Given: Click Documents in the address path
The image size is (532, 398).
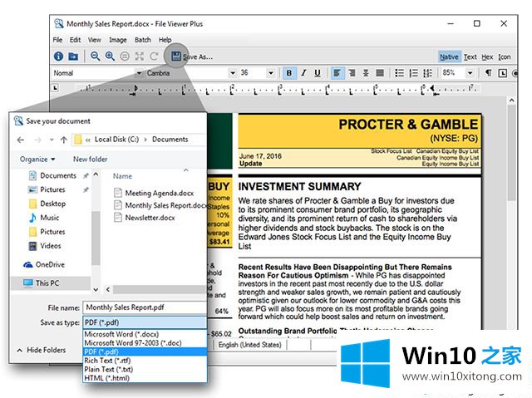Looking at the screenshot, I should [170, 140].
